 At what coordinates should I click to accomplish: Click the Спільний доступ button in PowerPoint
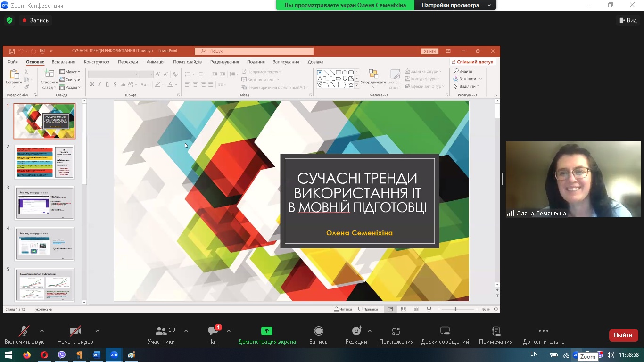472,62
